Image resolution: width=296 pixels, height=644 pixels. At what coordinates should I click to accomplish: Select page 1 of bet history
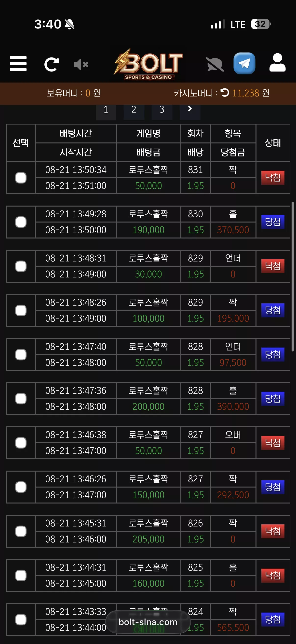[106, 109]
